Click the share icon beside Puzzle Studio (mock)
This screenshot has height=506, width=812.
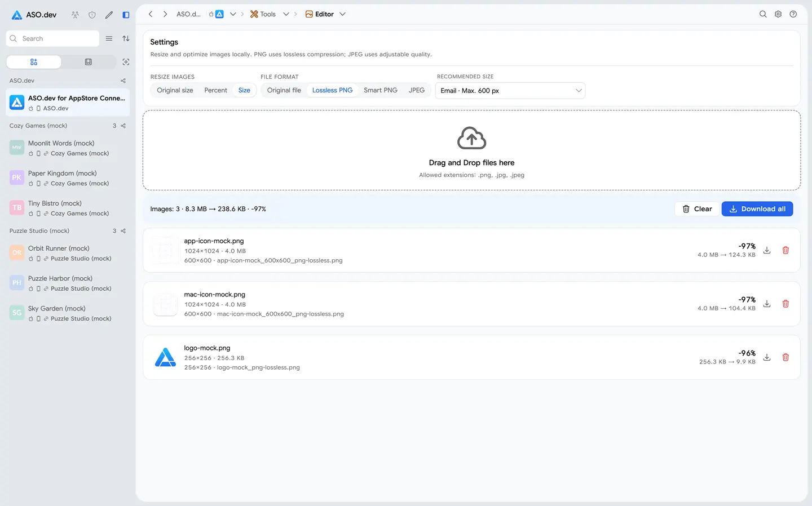pos(123,231)
